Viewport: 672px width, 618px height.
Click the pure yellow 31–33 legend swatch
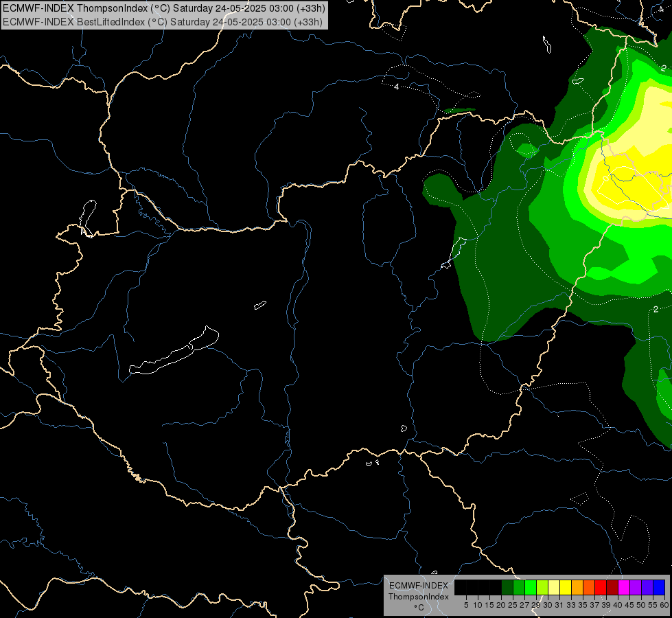(566, 587)
